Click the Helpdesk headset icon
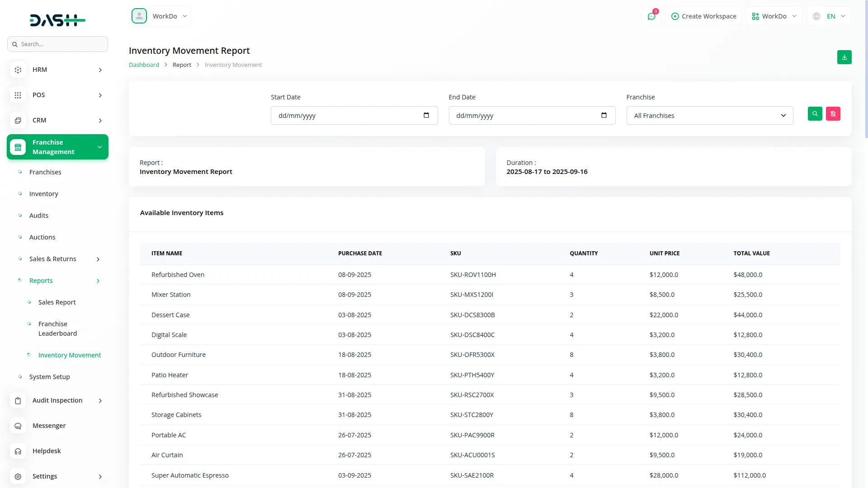The image size is (868, 488). pyautogui.click(x=18, y=451)
